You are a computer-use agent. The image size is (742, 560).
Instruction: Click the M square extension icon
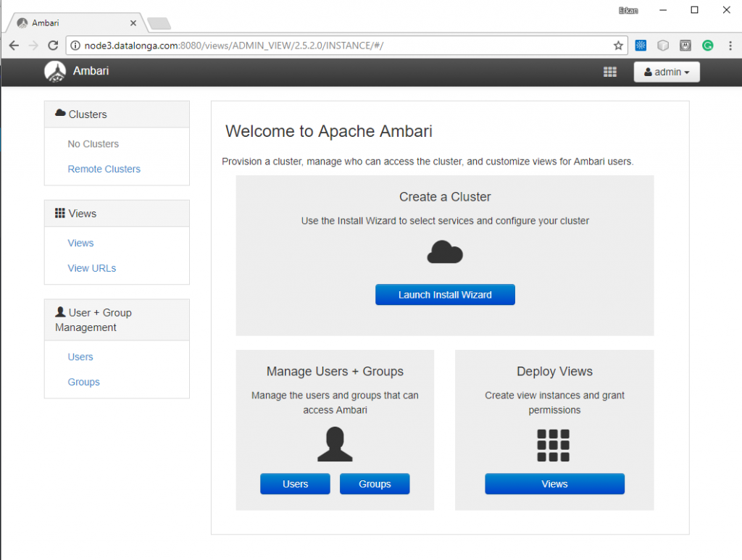tap(685, 46)
